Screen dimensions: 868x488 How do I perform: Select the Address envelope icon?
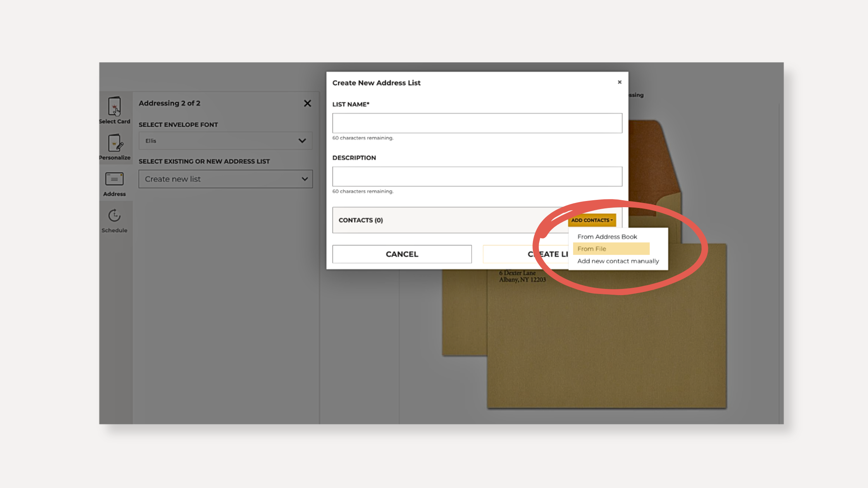click(114, 179)
